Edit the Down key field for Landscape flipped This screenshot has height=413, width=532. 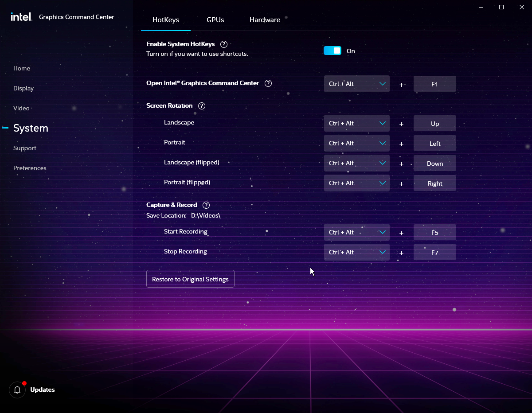pyautogui.click(x=435, y=163)
